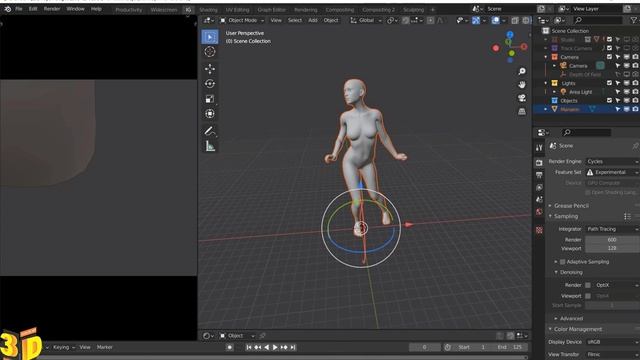The width and height of the screenshot is (640, 360).
Task: Jump to the timeline start frame button
Action: tap(249, 347)
